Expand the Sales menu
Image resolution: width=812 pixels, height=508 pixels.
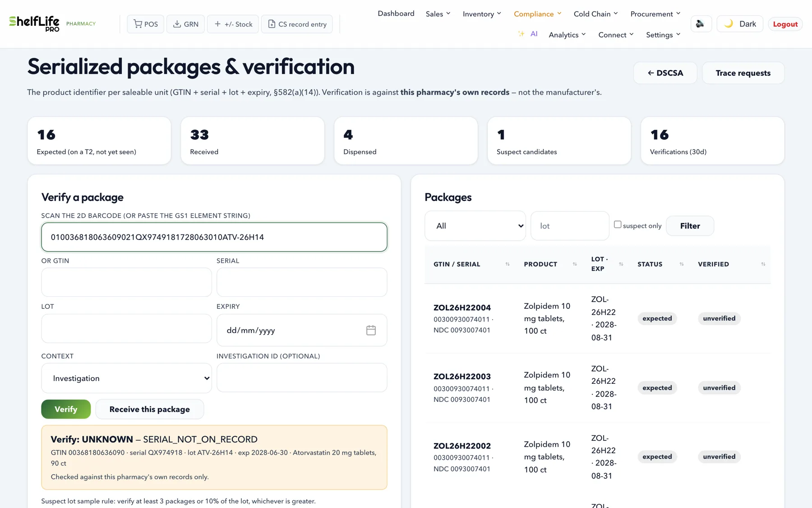click(x=438, y=14)
